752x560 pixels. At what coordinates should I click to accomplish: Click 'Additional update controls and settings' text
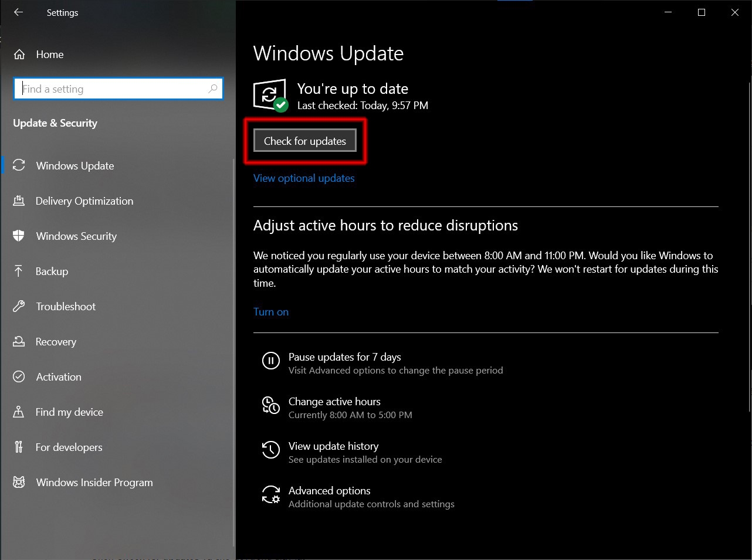(x=371, y=504)
